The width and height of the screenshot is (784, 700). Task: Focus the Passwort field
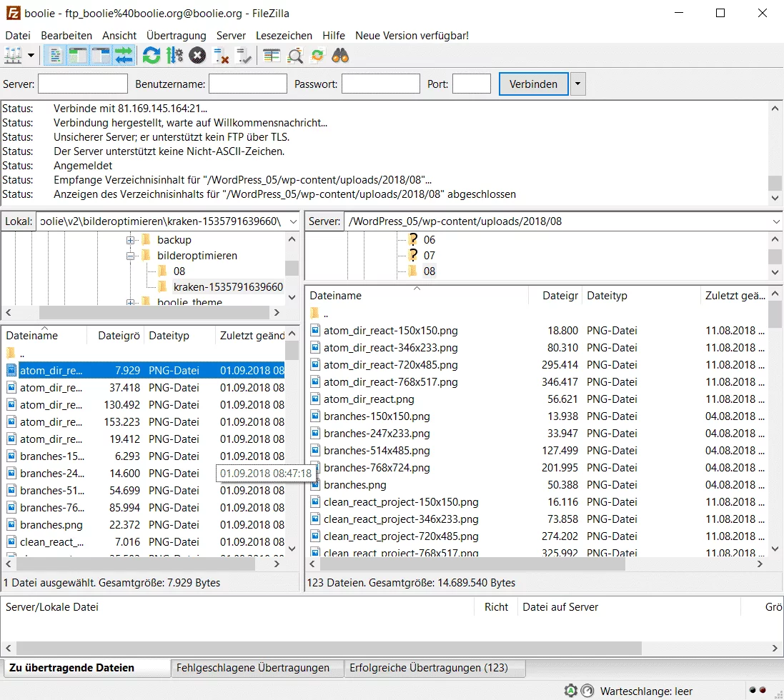pos(381,84)
